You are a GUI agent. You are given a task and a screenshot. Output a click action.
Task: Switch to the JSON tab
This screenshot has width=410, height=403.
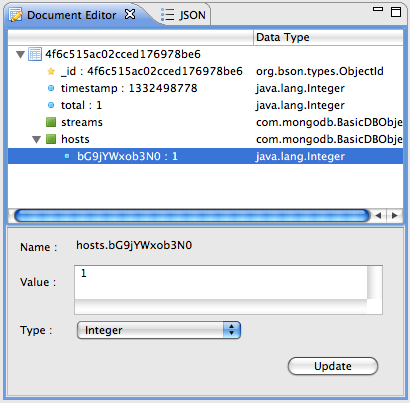pyautogui.click(x=183, y=15)
